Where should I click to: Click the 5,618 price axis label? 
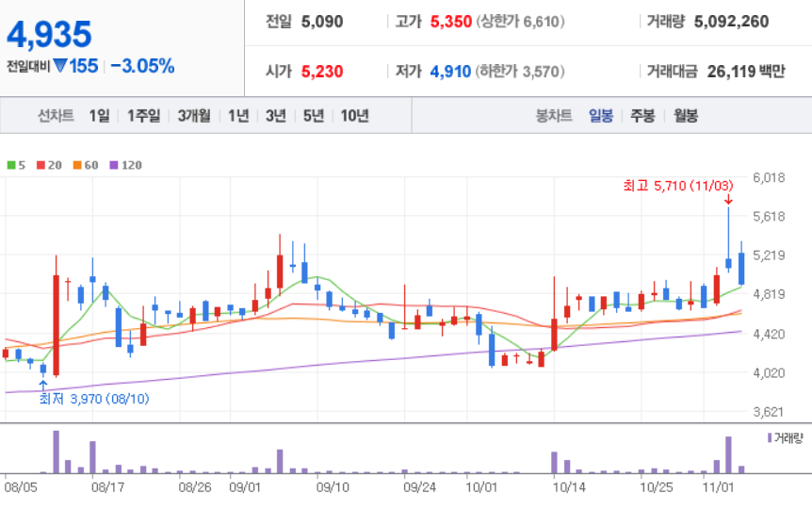point(769,216)
